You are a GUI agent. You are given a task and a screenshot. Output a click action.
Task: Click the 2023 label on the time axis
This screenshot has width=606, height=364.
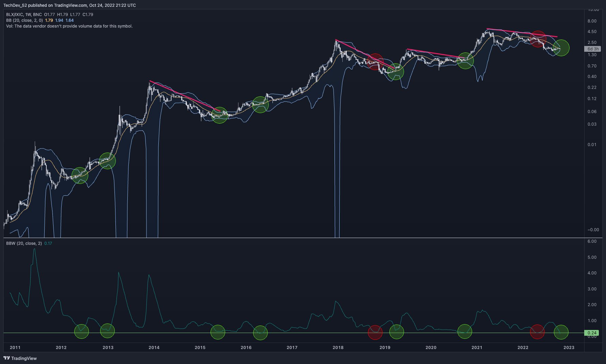point(569,348)
